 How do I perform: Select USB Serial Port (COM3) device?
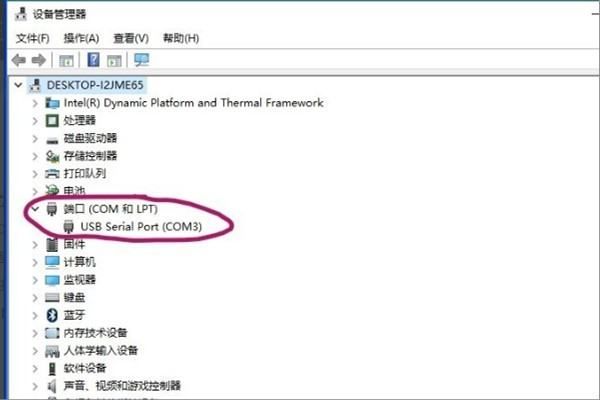click(141, 227)
